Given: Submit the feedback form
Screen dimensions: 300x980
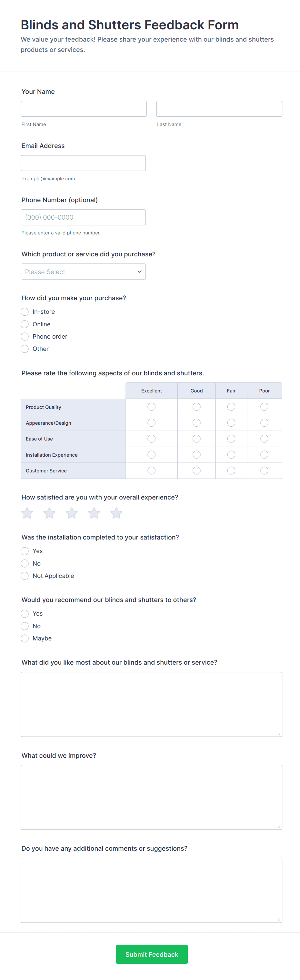Looking at the screenshot, I should (x=152, y=954).
